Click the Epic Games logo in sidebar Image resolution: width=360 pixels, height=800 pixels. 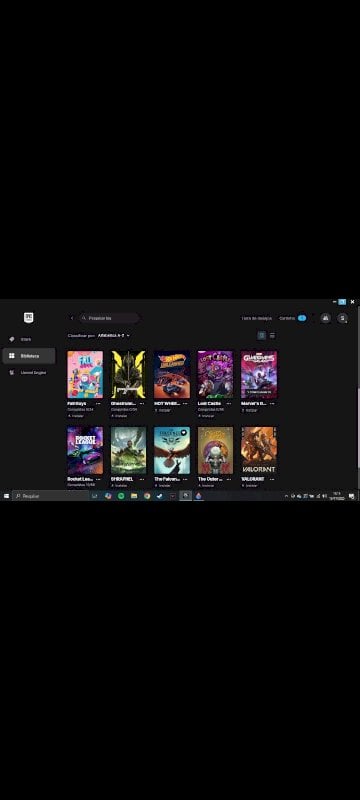(x=29, y=317)
